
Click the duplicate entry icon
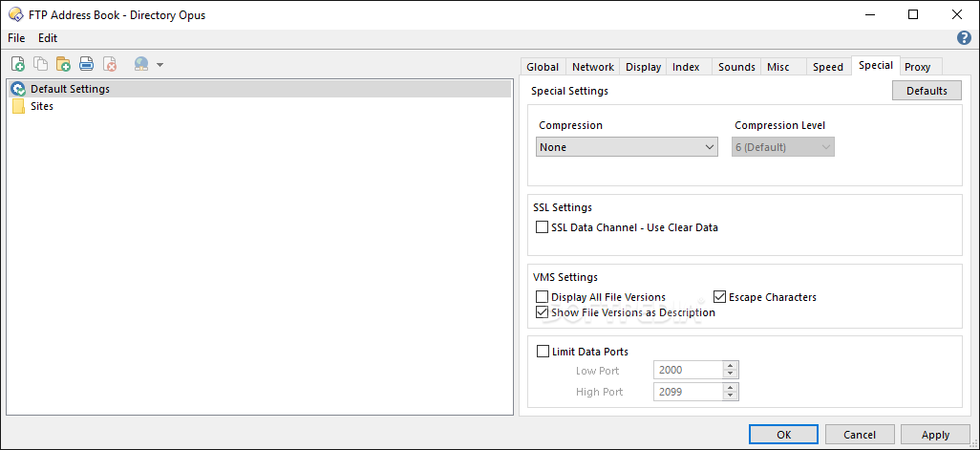(x=41, y=65)
